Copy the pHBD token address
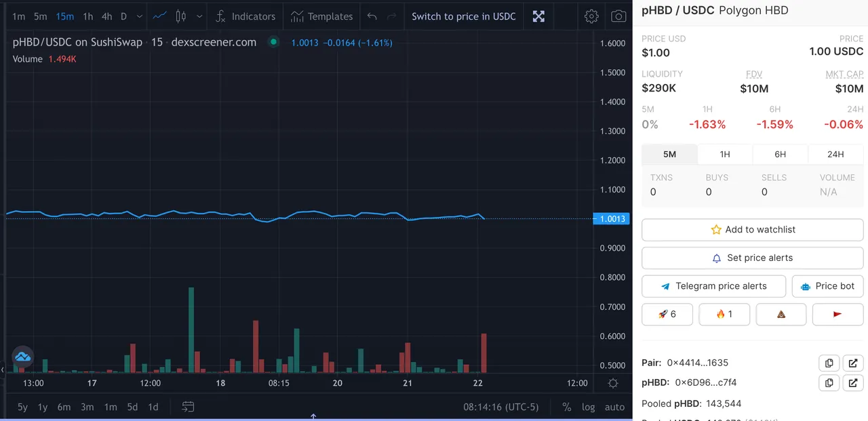The image size is (868, 421). 829,383
